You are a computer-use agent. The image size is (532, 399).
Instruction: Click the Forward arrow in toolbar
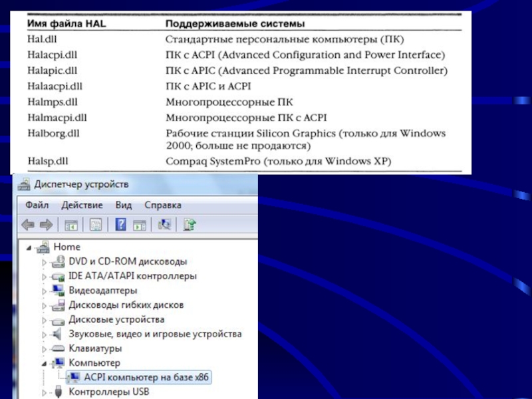(46, 225)
